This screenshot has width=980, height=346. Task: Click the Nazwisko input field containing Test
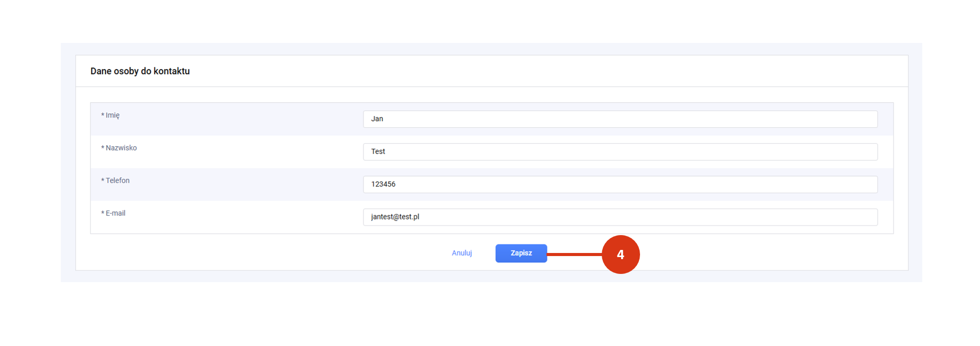point(620,152)
